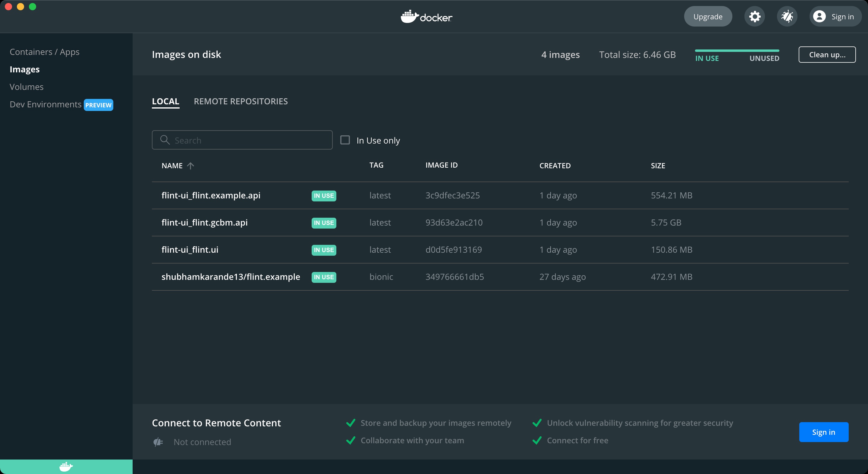Select the LOCAL tab
868x474 pixels.
click(x=166, y=101)
